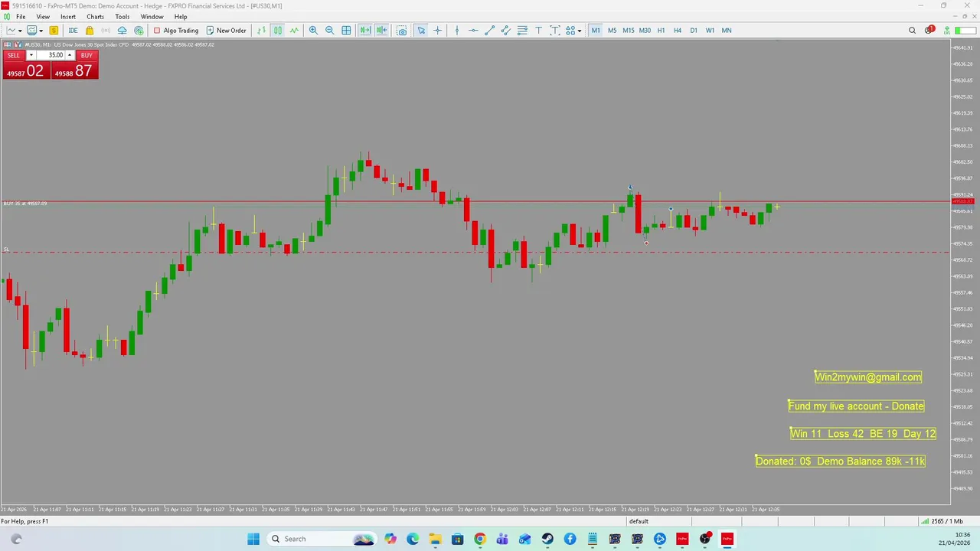Open the Help menu
Screen dimensions: 980x551
[x=181, y=16]
